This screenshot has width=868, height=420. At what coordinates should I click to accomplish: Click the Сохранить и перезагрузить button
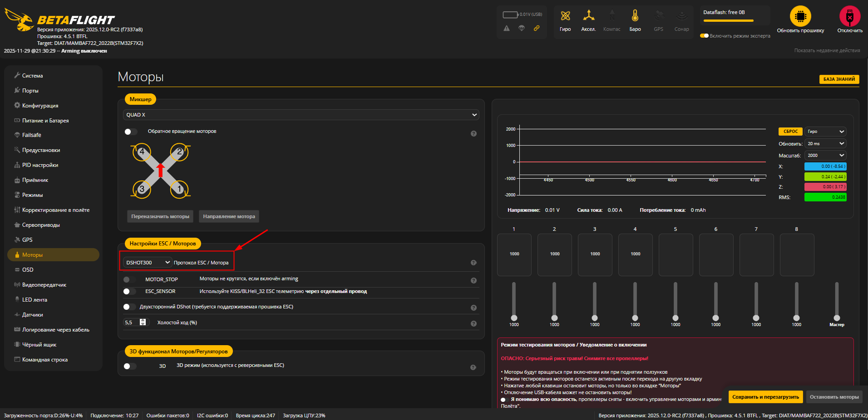click(x=766, y=396)
